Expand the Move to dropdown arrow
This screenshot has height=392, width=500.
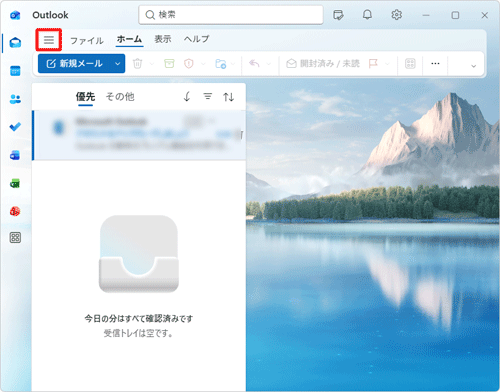tap(233, 64)
